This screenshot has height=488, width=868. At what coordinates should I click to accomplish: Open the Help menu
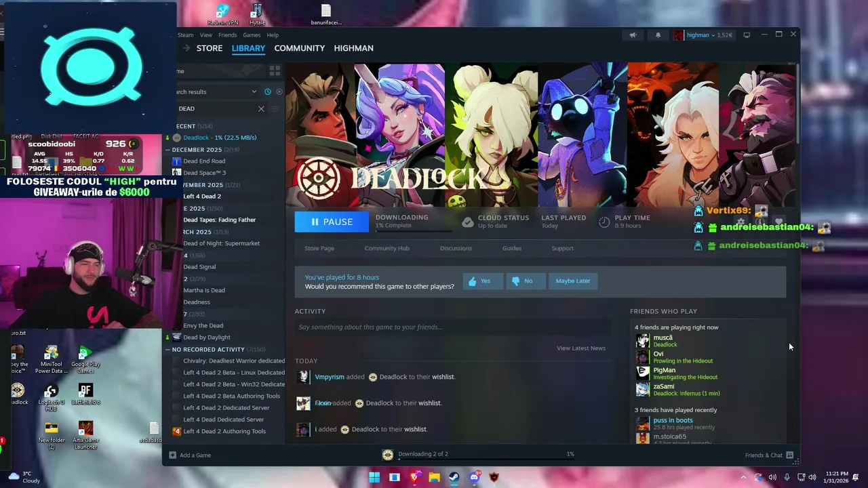[x=273, y=35]
